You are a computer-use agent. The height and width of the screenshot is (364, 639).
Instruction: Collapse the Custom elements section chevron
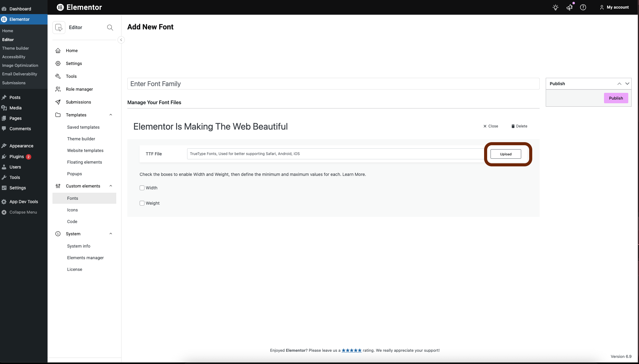point(111,186)
